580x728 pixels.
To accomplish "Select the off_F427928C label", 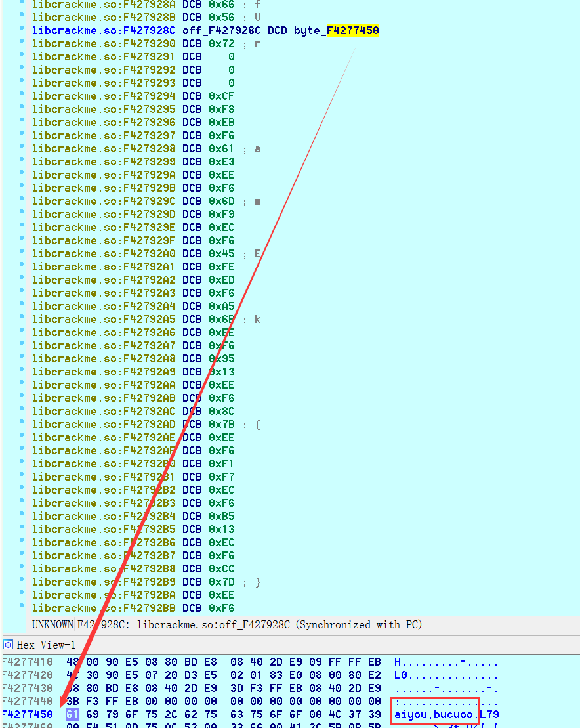I will 222,31.
